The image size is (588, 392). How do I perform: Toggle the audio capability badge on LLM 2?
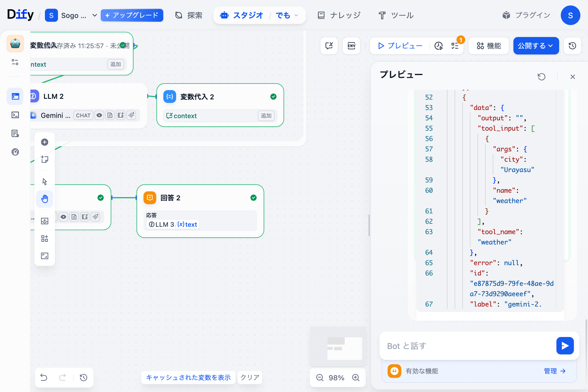pyautogui.click(x=131, y=115)
